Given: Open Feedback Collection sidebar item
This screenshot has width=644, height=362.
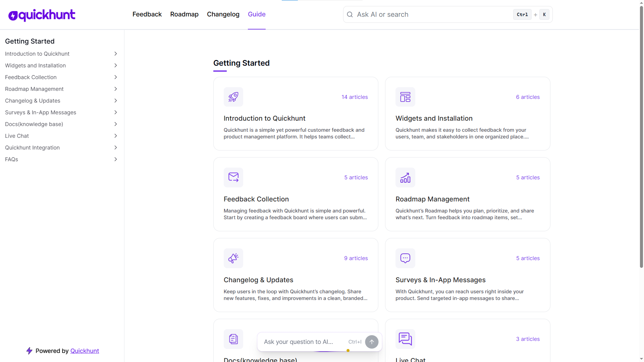Looking at the screenshot, I should point(31,77).
